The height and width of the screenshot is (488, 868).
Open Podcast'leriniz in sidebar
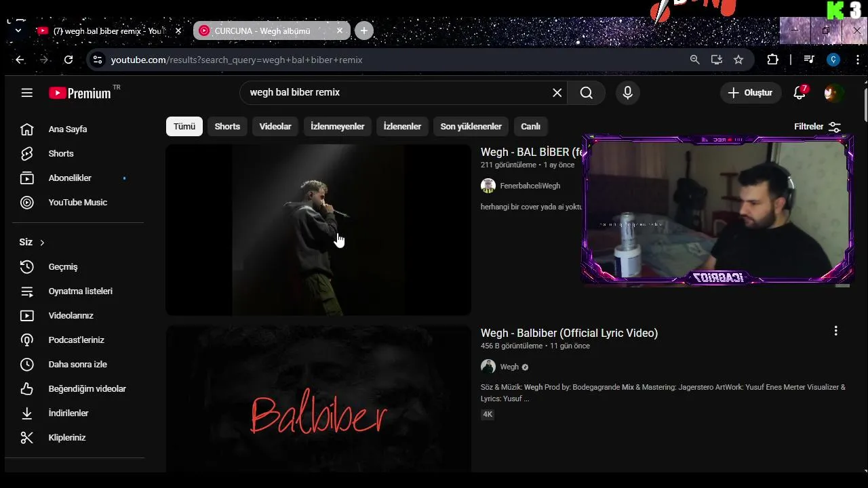[77, 340]
